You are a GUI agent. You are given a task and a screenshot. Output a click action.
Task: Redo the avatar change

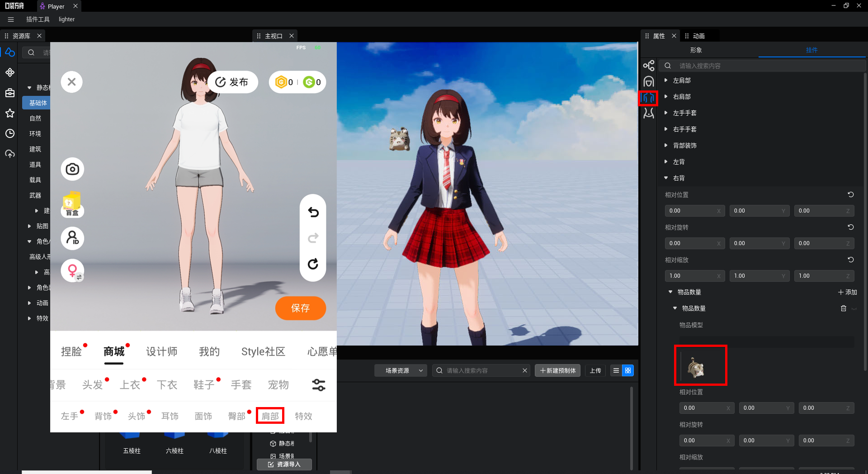point(313,238)
